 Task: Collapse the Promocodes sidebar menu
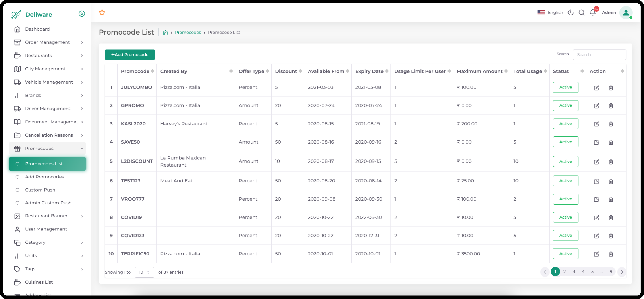point(48,148)
